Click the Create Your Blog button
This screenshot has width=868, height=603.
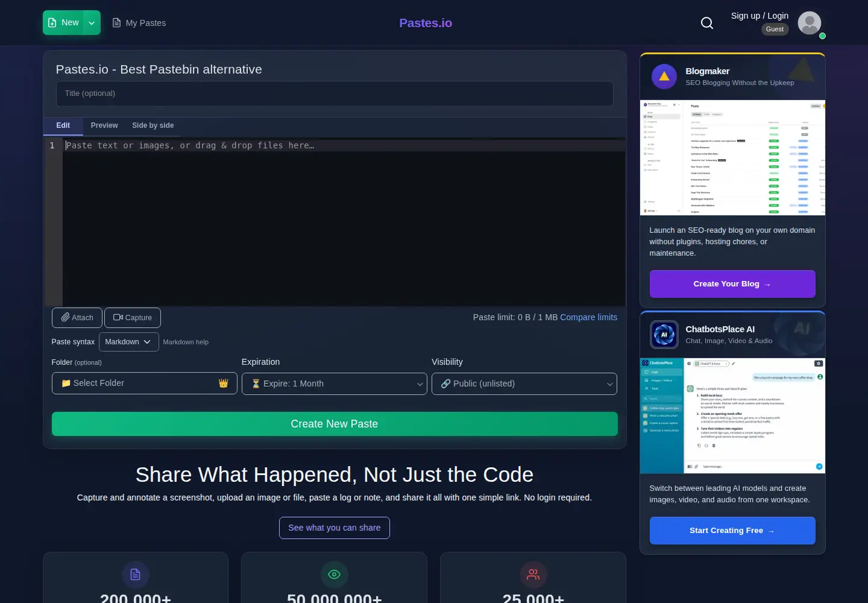pyautogui.click(x=732, y=284)
